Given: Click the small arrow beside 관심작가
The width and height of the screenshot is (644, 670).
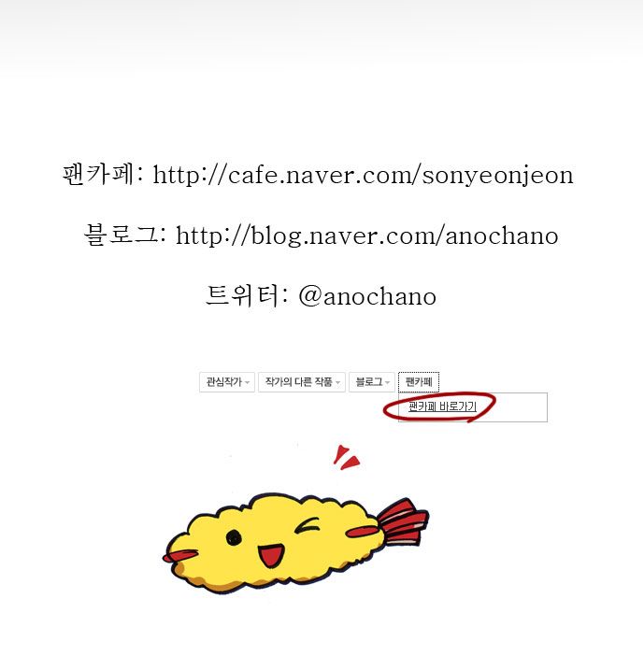Looking at the screenshot, I should [247, 383].
